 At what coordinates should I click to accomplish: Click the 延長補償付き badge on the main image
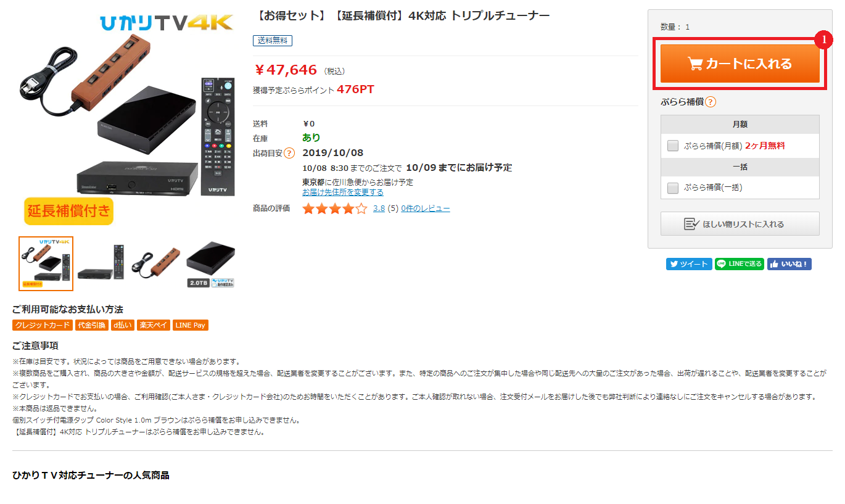69,211
